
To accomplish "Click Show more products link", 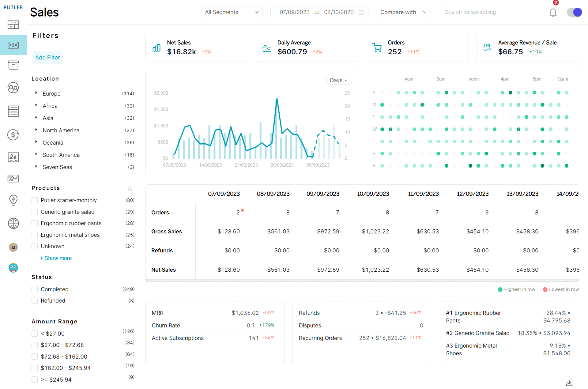I will click(55, 258).
